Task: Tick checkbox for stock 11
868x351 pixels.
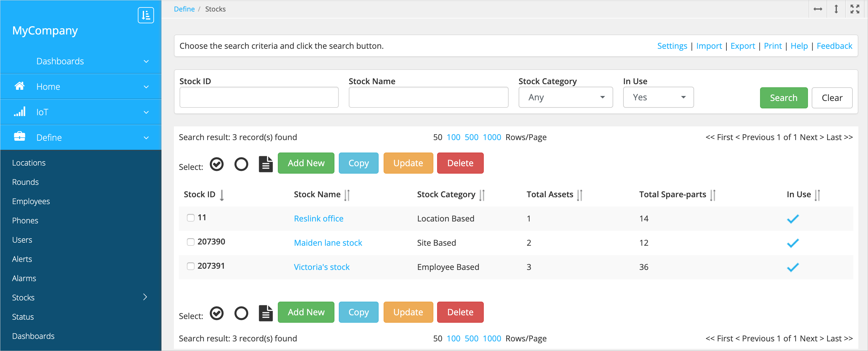Action: click(191, 218)
